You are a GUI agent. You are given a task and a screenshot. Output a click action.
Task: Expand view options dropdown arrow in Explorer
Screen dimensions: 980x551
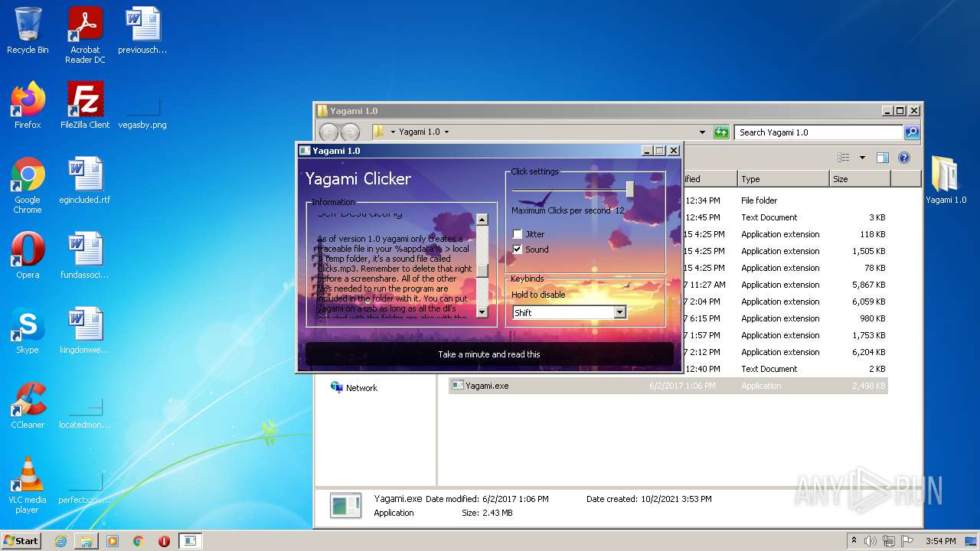coord(862,158)
